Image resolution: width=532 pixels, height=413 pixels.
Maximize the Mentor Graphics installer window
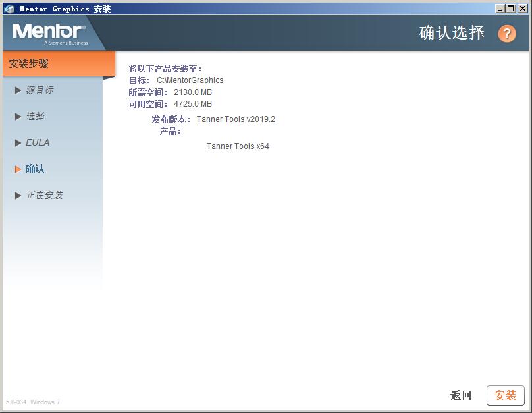[x=511, y=9]
